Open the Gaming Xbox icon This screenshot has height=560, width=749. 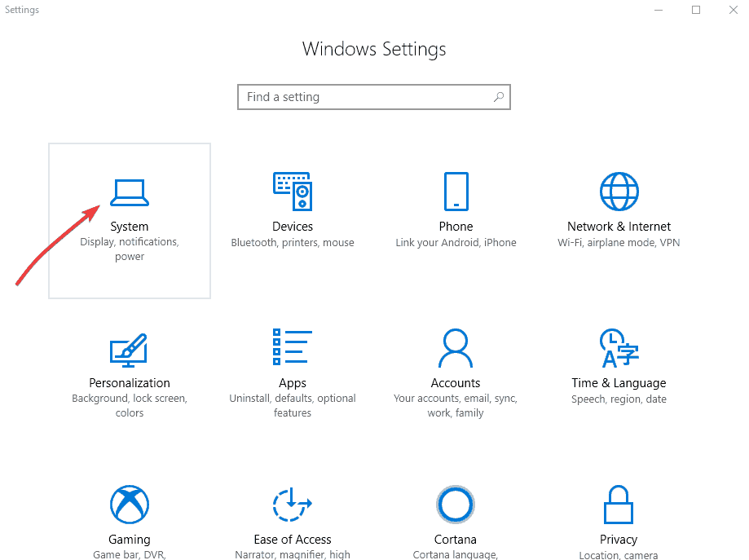click(130, 505)
